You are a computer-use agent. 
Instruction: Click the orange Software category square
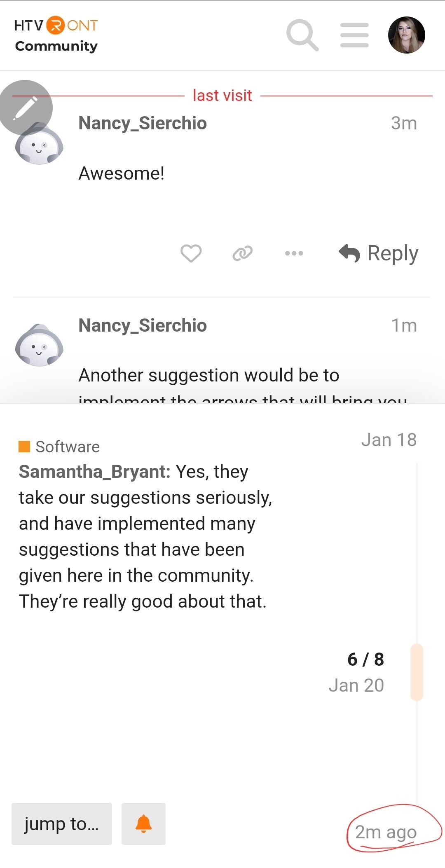[x=24, y=447]
